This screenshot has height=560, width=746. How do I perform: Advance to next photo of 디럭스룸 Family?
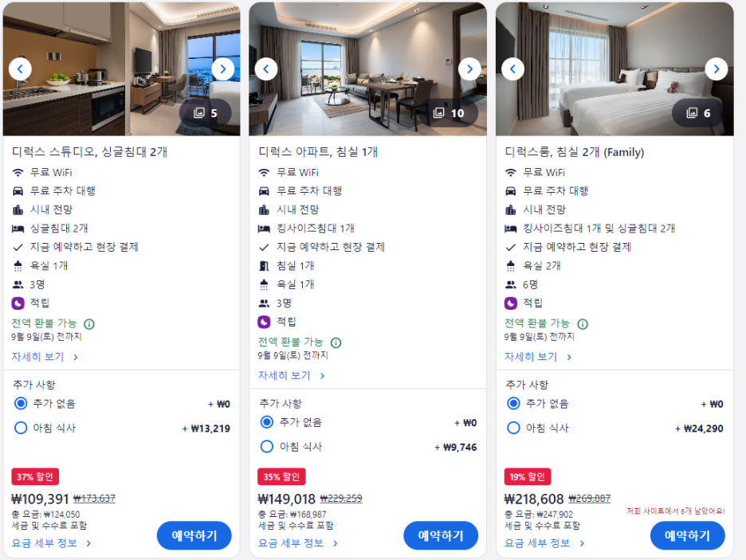[716, 69]
